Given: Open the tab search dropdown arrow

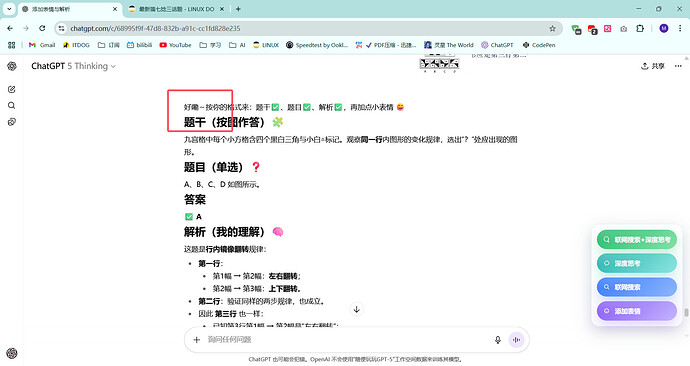Looking at the screenshot, I should [x=9, y=9].
